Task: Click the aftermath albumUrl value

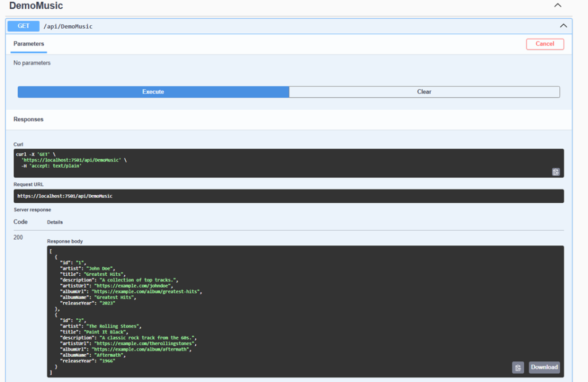Action: click(142, 349)
